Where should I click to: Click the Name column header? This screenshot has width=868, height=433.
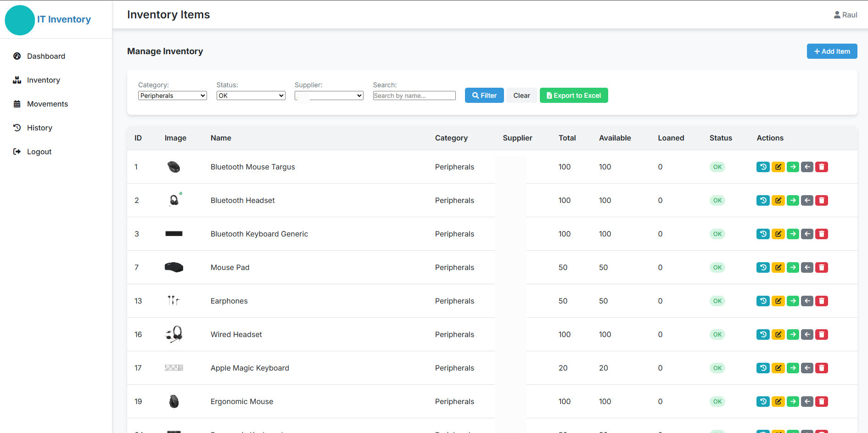(x=221, y=138)
